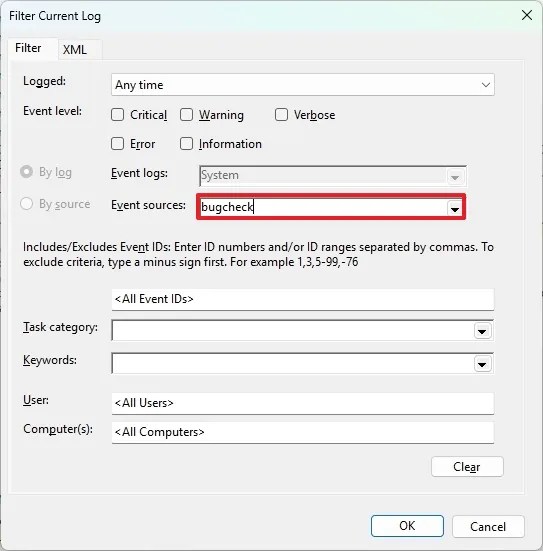Image resolution: width=543 pixels, height=551 pixels.
Task: Enable the Warning event level checkbox
Action: (186, 115)
